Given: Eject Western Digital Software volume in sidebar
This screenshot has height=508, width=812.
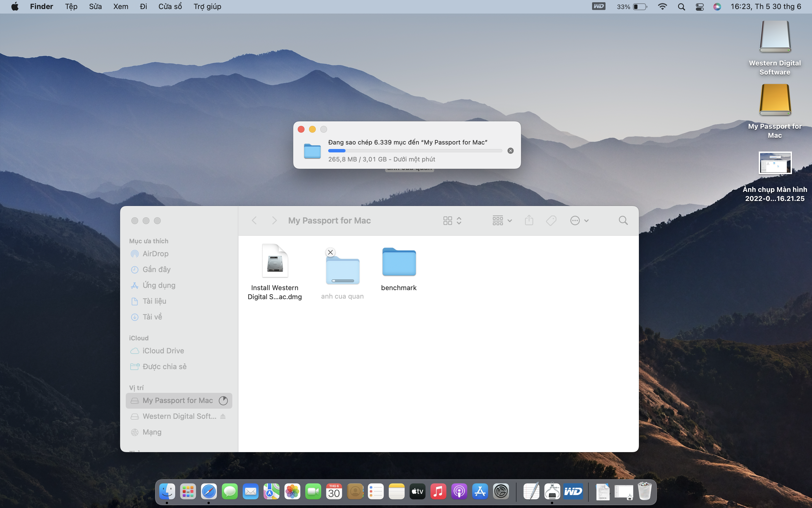Looking at the screenshot, I should (x=223, y=416).
